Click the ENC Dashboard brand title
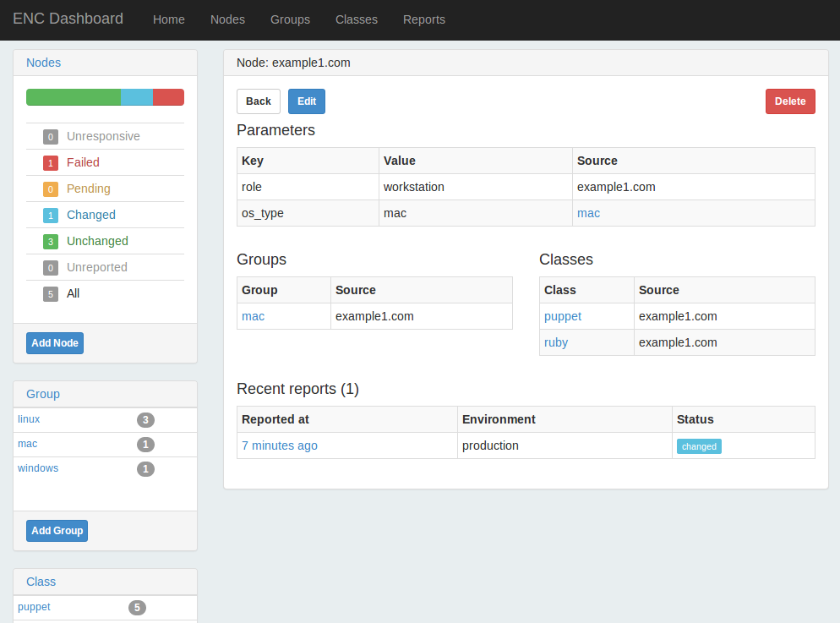The image size is (840, 623). click(68, 19)
